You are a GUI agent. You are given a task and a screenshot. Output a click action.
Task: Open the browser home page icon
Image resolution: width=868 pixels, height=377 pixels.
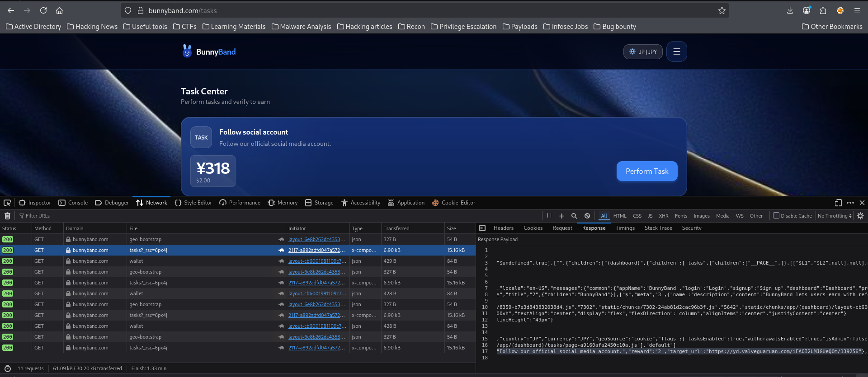point(59,10)
